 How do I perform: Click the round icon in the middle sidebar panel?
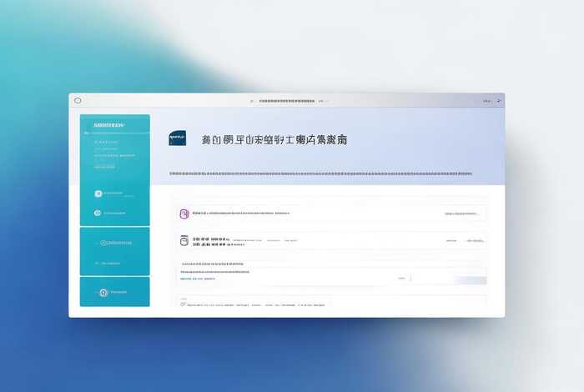coord(103,243)
